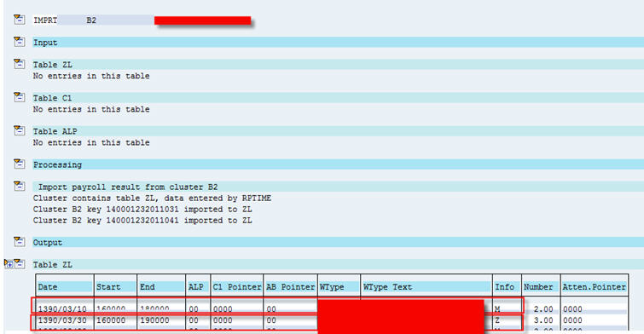Collapse the Processing section icon

(20, 164)
